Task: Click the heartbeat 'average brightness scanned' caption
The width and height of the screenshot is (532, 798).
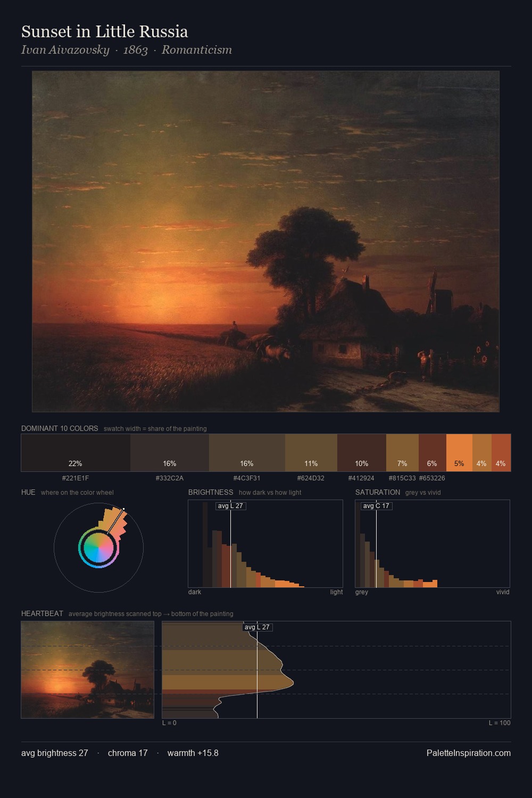Action: click(x=151, y=614)
